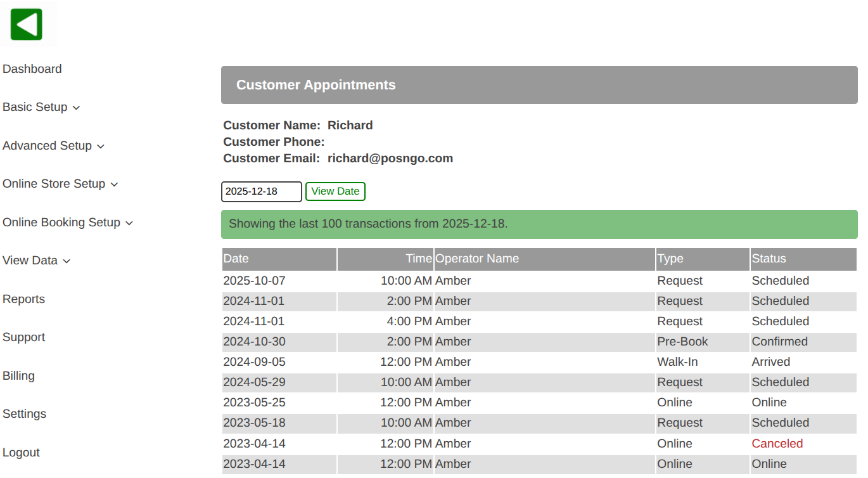Screen dimensions: 868x478
Task: Expand the Advanced Setup menu
Action: [x=53, y=146]
